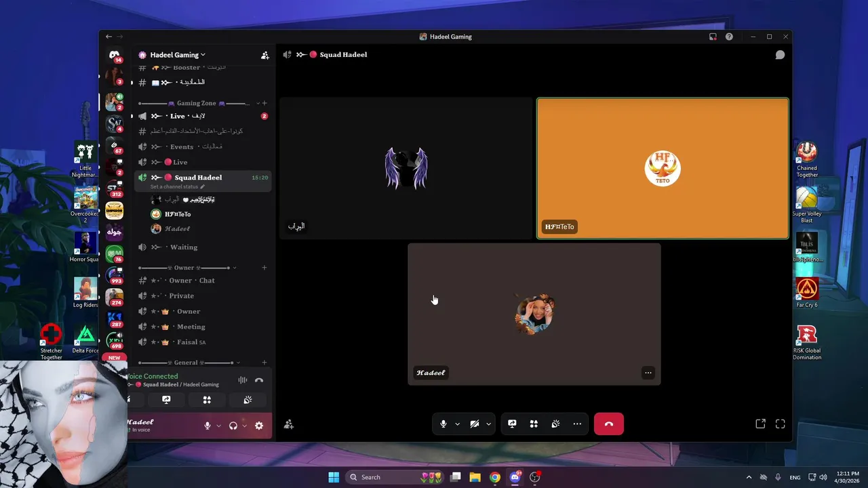Join the Waiting voice channel
868x488 pixels.
point(202,247)
